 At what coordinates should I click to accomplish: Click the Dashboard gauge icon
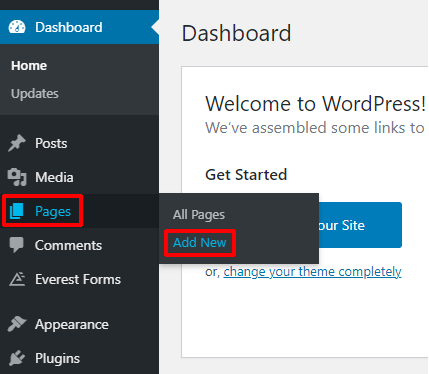tap(17, 27)
